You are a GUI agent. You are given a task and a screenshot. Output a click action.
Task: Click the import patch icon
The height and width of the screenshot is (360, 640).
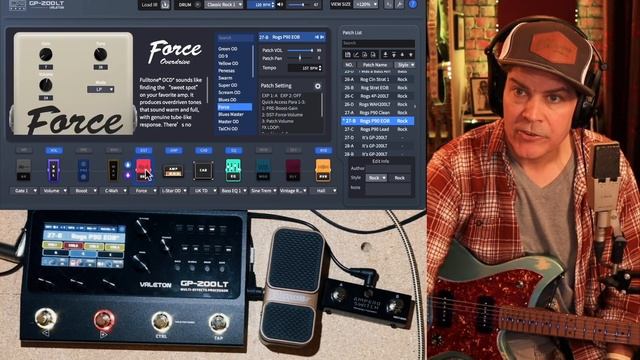[x=385, y=55]
